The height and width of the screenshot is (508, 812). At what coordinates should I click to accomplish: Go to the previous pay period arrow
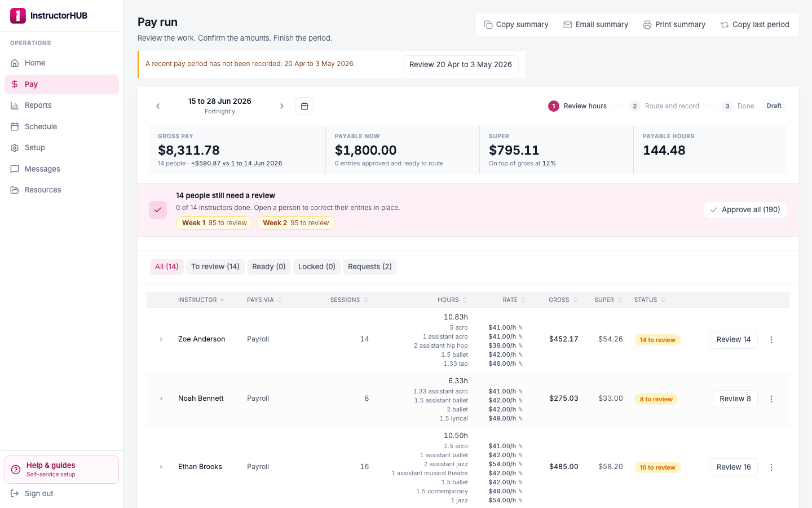coord(158,106)
